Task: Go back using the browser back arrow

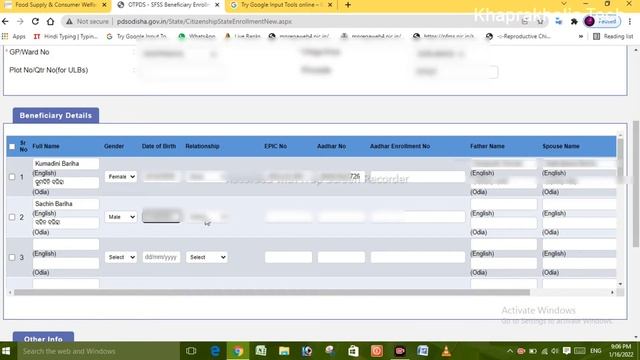Action: pos(5,21)
